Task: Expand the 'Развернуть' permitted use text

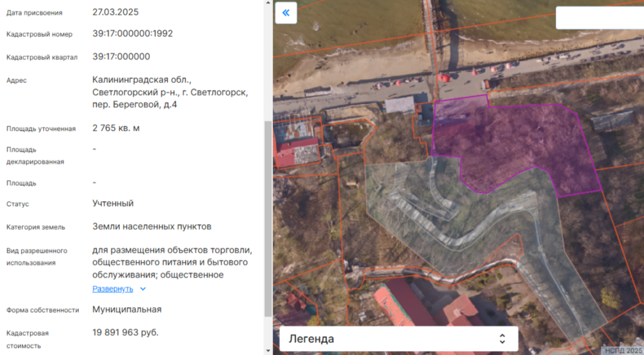Action: pos(113,289)
